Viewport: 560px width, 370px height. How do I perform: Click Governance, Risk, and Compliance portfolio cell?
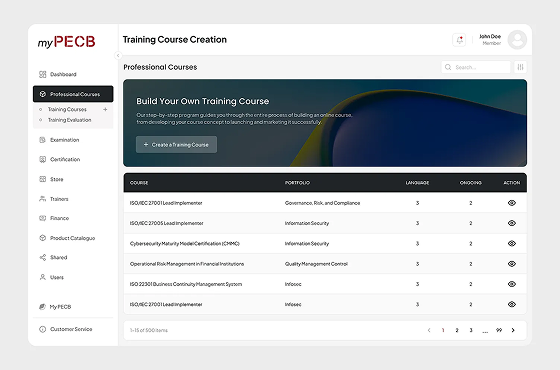[x=322, y=203]
